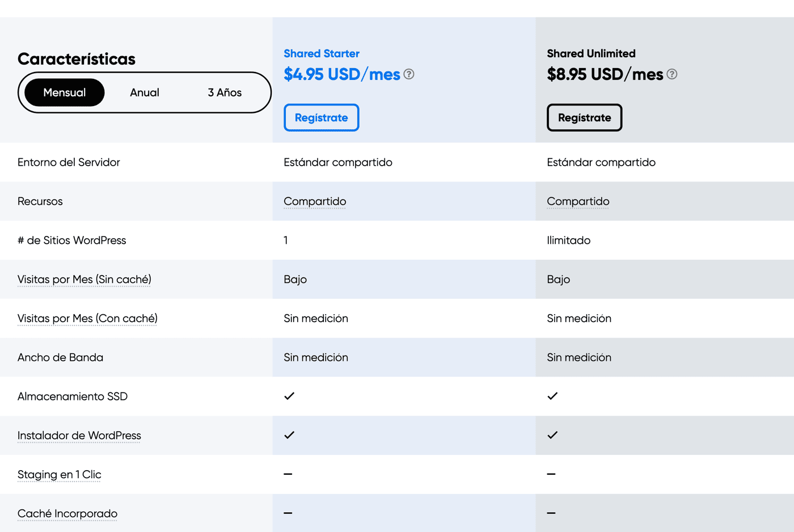The image size is (794, 532).
Task: Click Sin medición in Ancho de Banda for Starter
Action: coord(316,357)
